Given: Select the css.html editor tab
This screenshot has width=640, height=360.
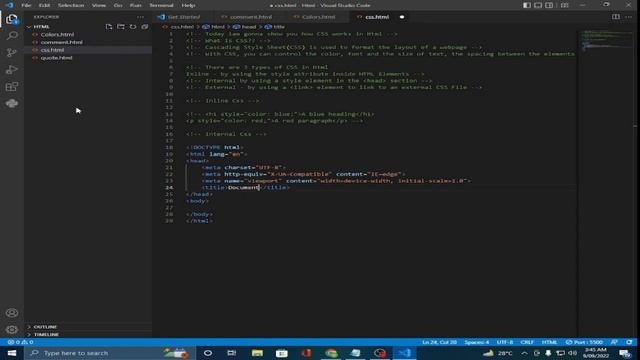Looking at the screenshot, I should pyautogui.click(x=377, y=17).
